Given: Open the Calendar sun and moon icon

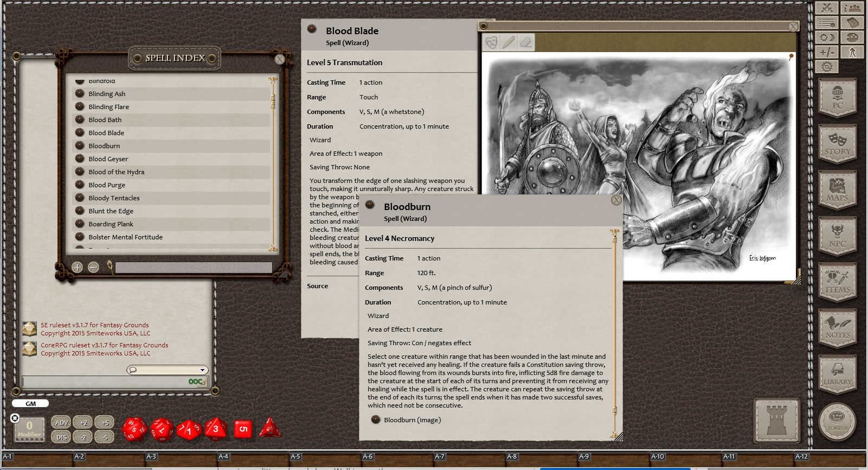Looking at the screenshot, I should coord(827,37).
